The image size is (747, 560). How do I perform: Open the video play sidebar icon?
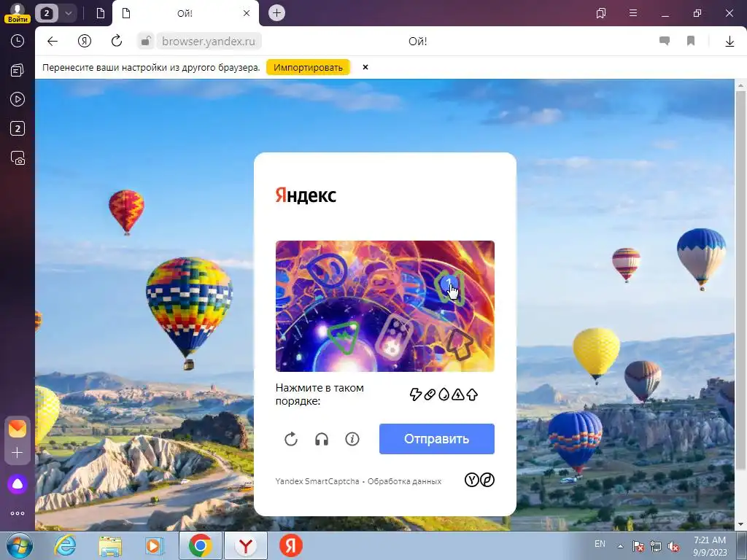18,99
